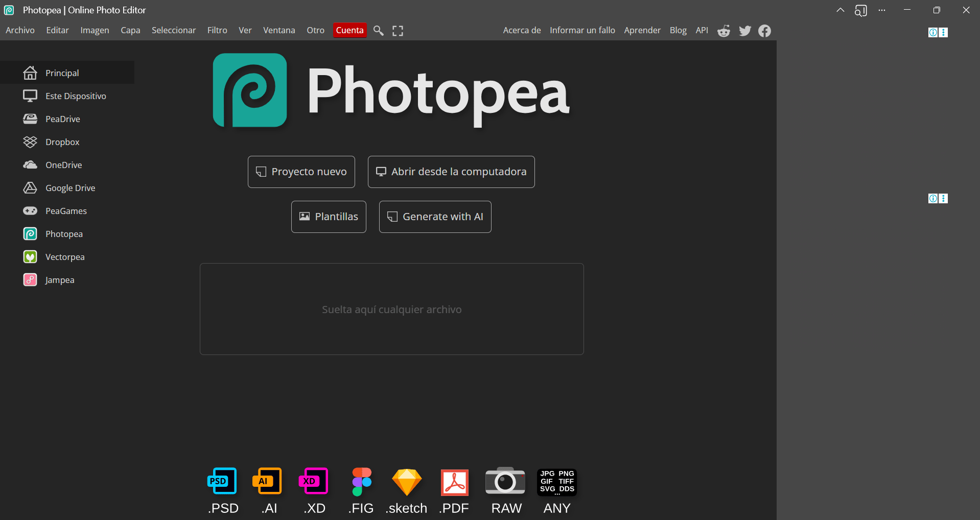Open the title bar three-dots menu
This screenshot has height=520, width=980.
point(882,10)
